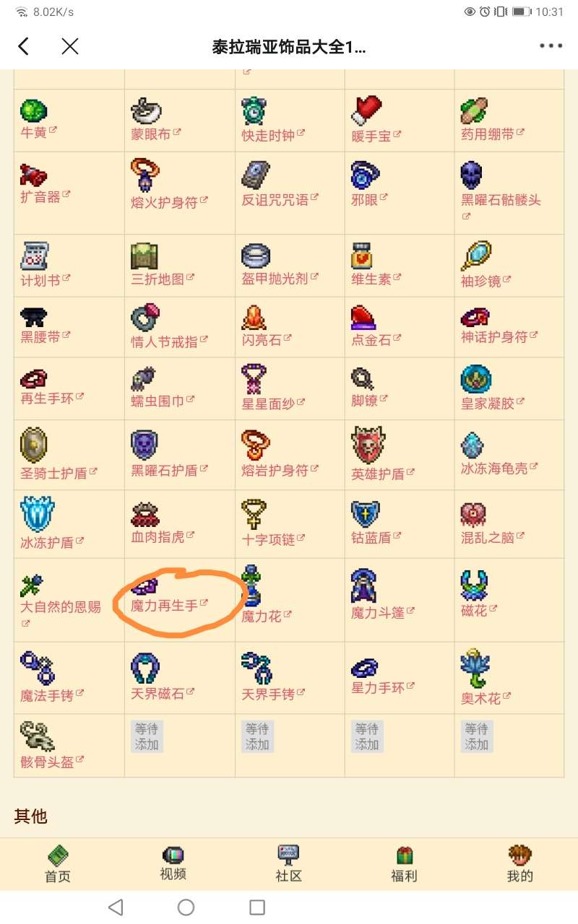Tap the Android home circle button

186,907
